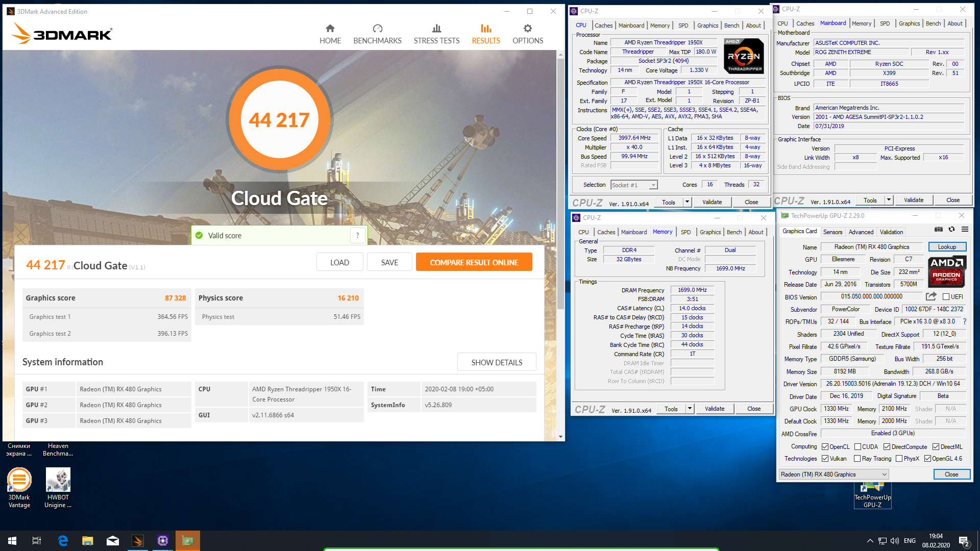This screenshot has width=980, height=551.
Task: Open STRESS TESTS in 3DMark
Action: tap(436, 34)
